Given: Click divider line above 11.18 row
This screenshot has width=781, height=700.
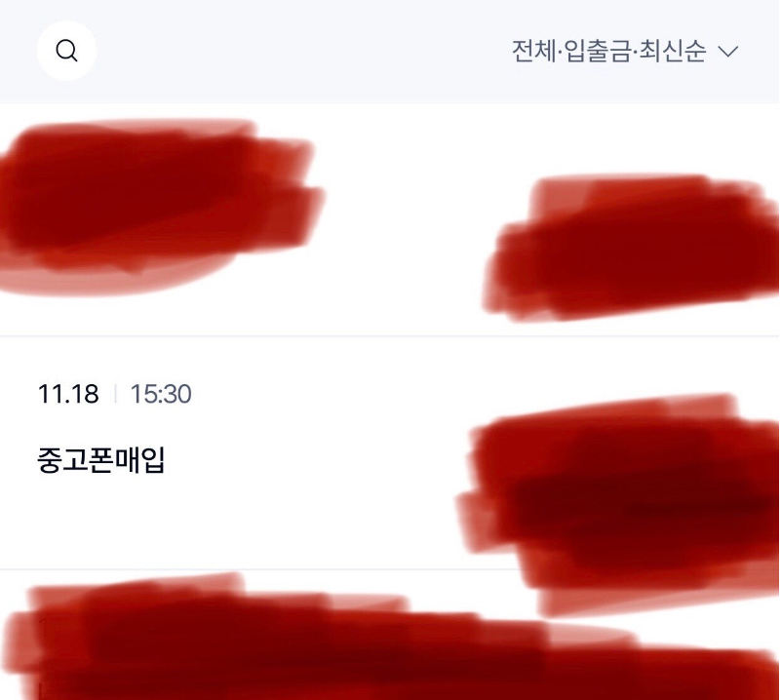Looking at the screenshot, I should coord(390,336).
